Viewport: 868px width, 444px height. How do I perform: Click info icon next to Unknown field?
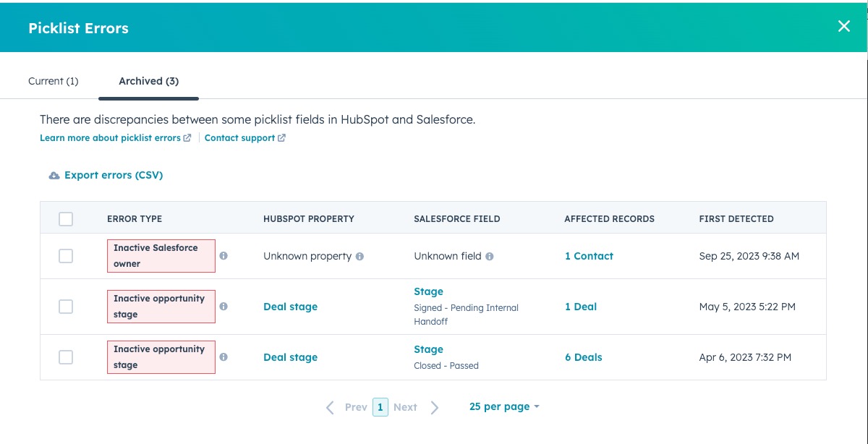pyautogui.click(x=490, y=256)
